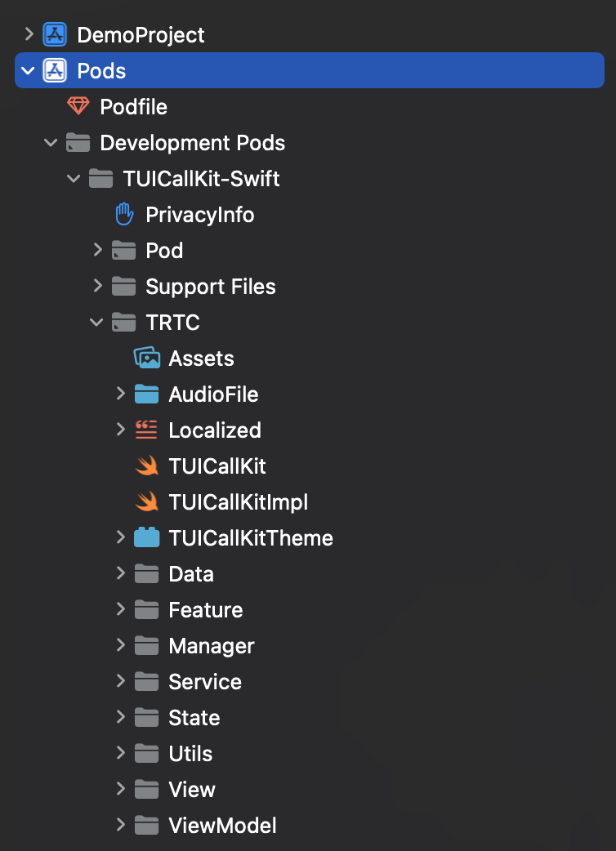Expand the ViewModel folder chevron
This screenshot has width=616, height=851.
coord(120,826)
